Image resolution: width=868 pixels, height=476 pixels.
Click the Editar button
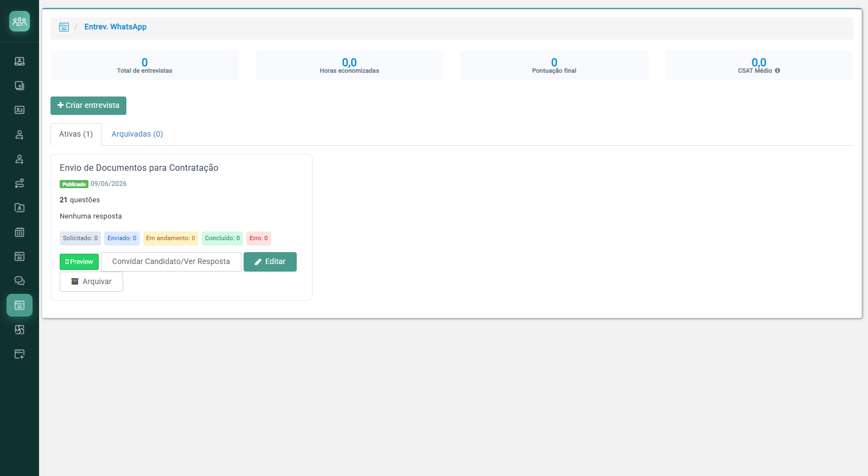pyautogui.click(x=270, y=262)
